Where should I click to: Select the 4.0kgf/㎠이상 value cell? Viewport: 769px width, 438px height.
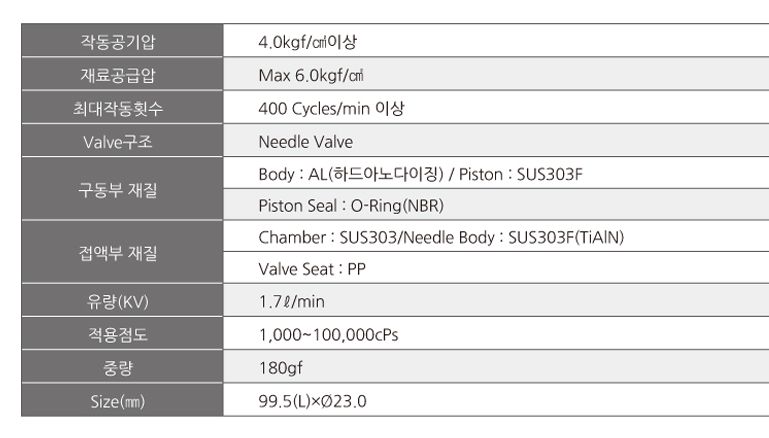coord(496,40)
